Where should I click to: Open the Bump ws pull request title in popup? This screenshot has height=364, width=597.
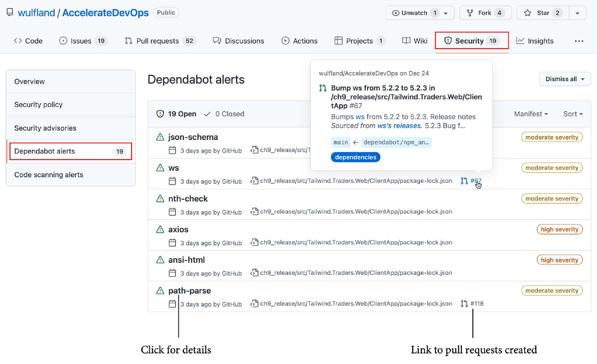[x=406, y=97]
